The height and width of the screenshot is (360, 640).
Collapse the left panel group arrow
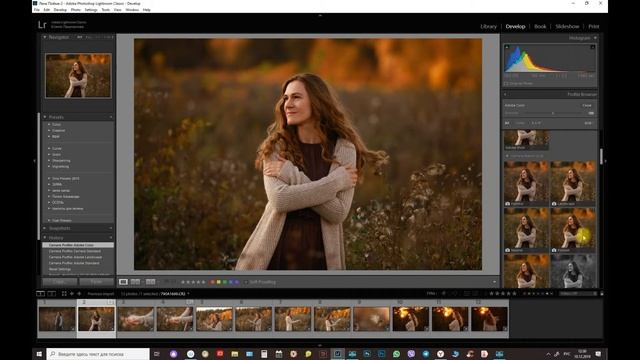[34, 161]
